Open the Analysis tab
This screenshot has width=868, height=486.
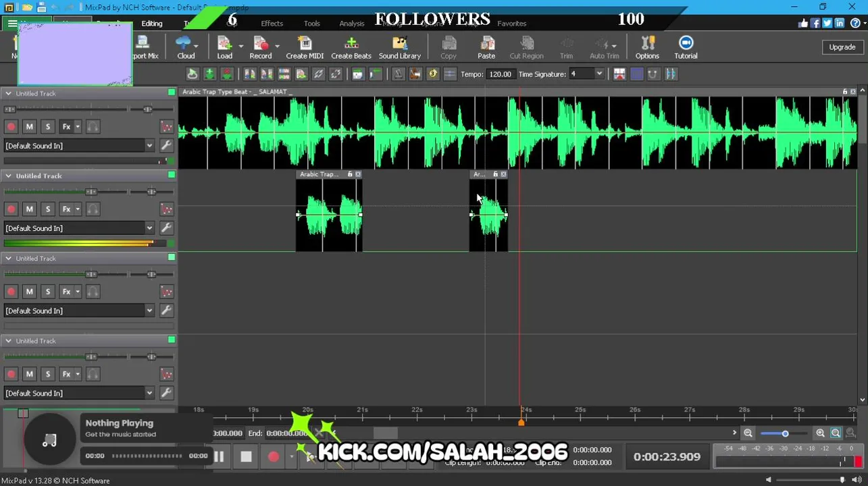pos(351,24)
